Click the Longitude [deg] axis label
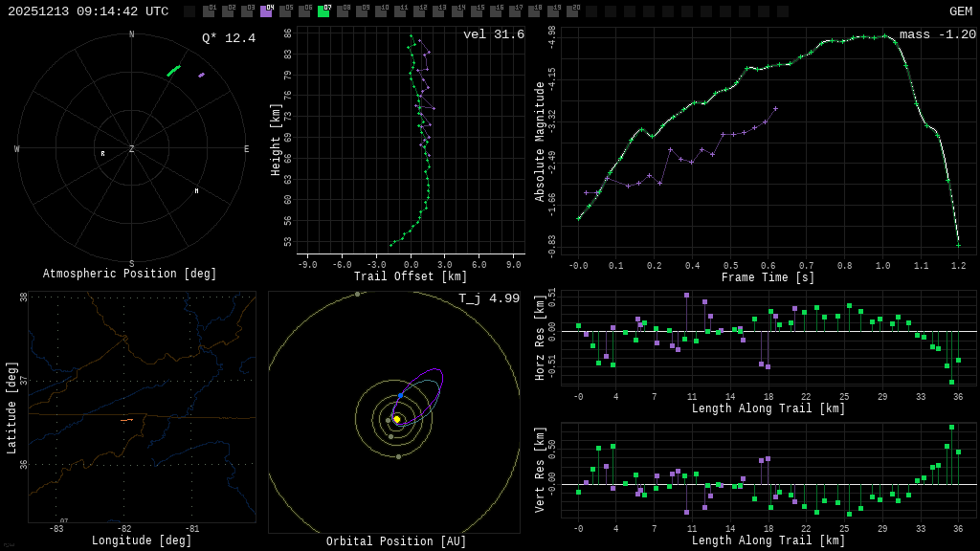 142,540
